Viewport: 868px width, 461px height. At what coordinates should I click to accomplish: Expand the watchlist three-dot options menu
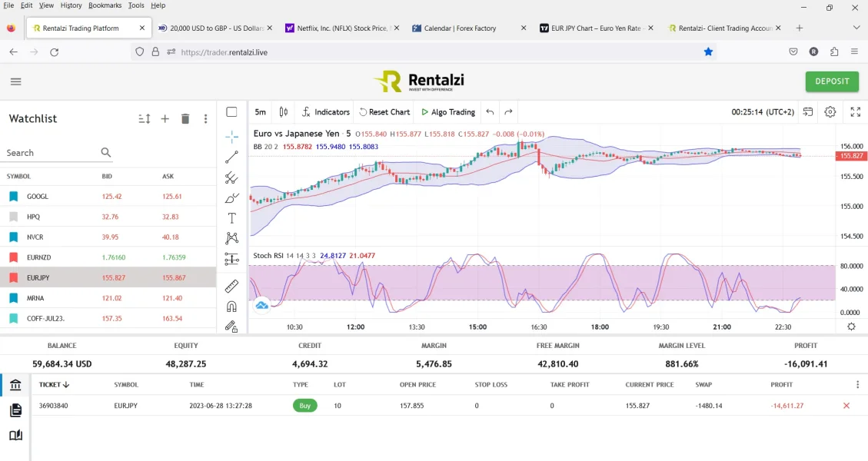205,119
